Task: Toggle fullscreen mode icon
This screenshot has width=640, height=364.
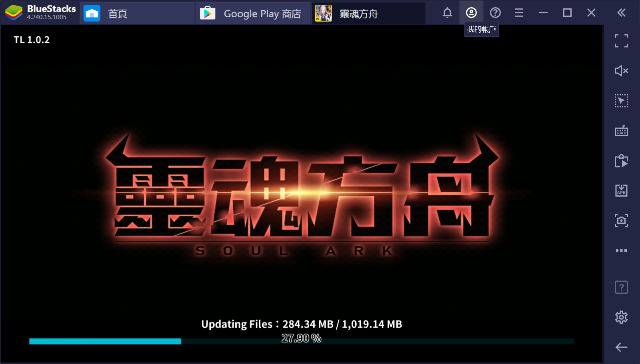Action: point(621,41)
